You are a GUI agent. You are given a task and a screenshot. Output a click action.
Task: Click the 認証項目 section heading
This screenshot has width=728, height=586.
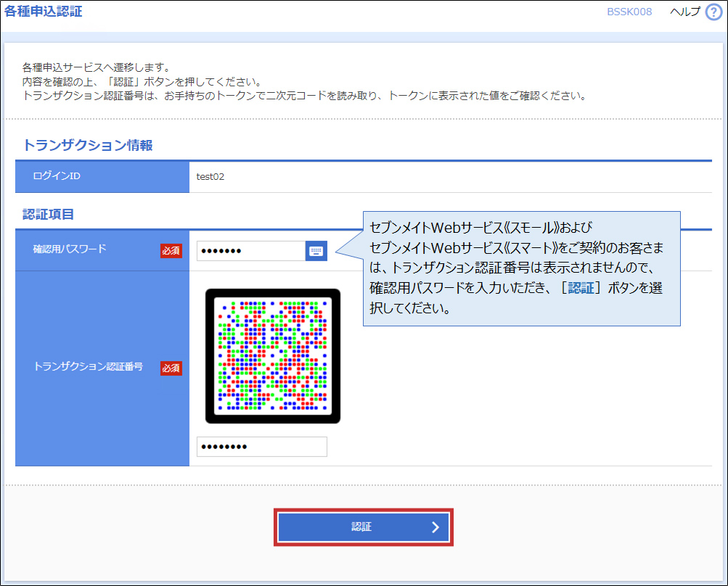[49, 215]
